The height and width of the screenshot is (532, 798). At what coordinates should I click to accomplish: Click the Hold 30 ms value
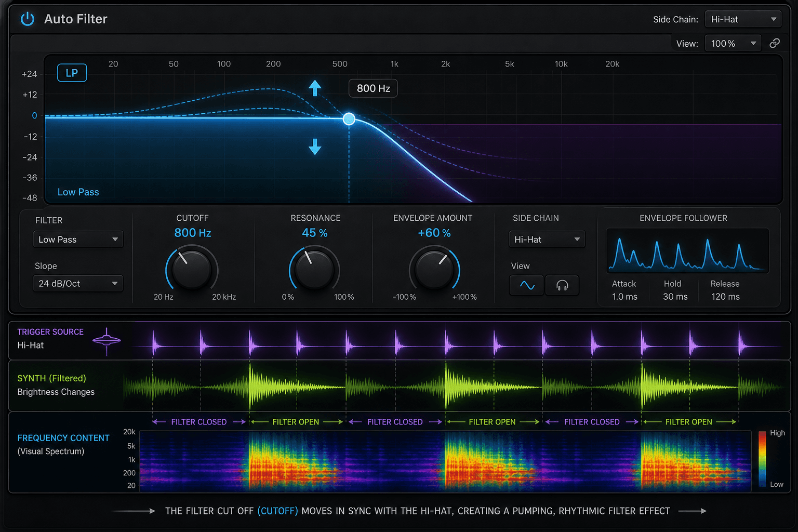tap(675, 297)
